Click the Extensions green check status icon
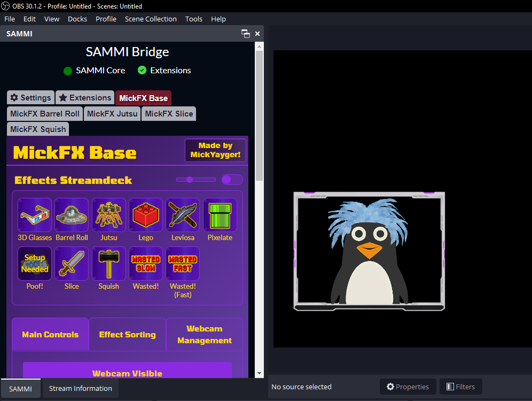This screenshot has width=532, height=401. pyautogui.click(x=142, y=70)
